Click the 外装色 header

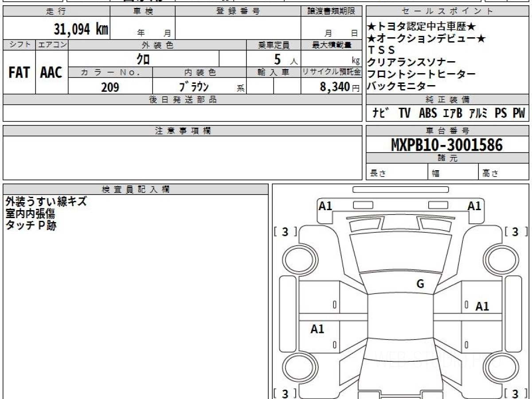pos(157,45)
